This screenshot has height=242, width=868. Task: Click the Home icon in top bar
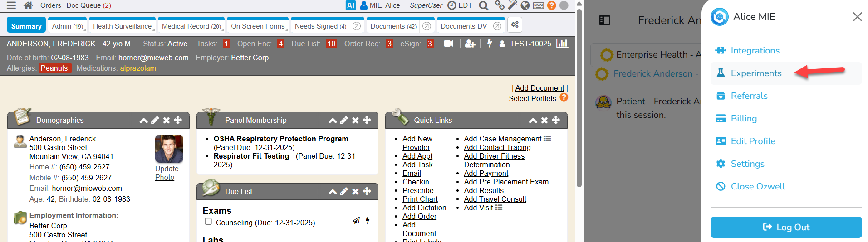[28, 5]
